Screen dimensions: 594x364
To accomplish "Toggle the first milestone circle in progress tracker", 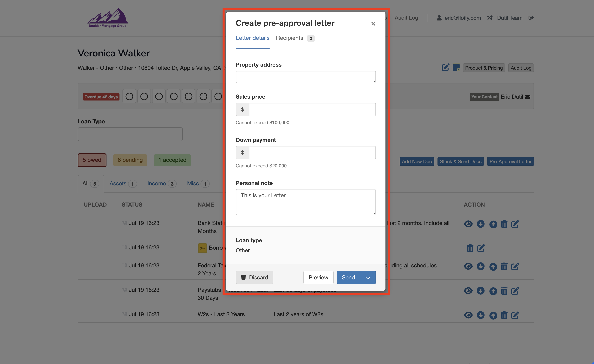I will [129, 96].
